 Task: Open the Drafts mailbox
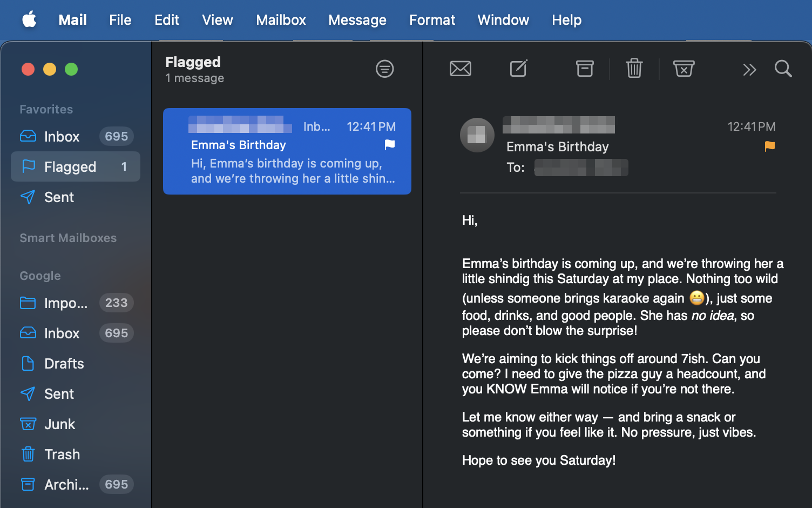[x=76, y=363]
